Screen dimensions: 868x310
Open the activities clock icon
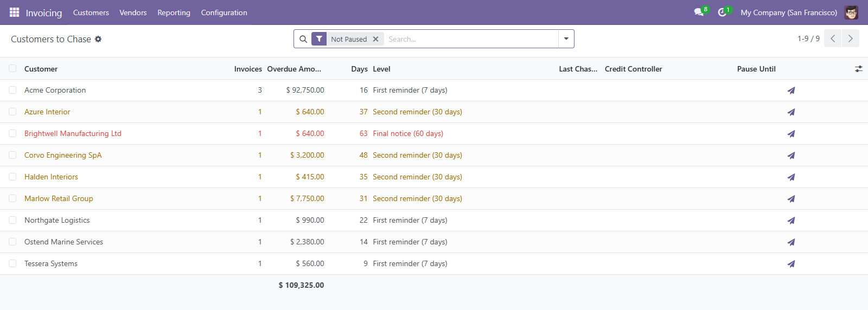[722, 12]
